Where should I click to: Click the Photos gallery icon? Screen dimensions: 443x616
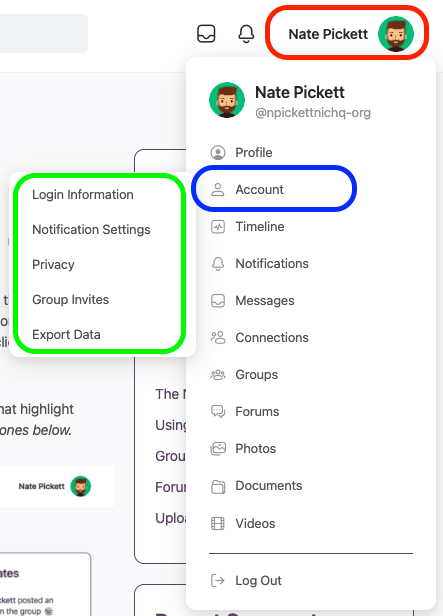[x=218, y=449]
